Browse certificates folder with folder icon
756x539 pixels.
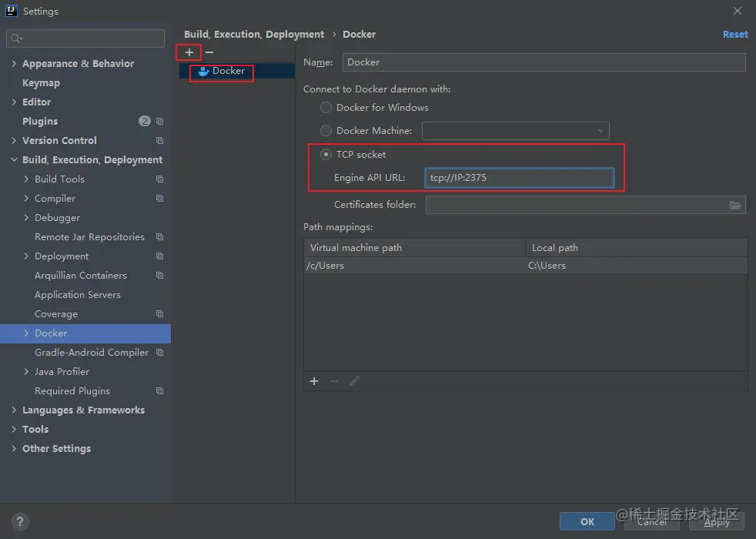coord(734,205)
